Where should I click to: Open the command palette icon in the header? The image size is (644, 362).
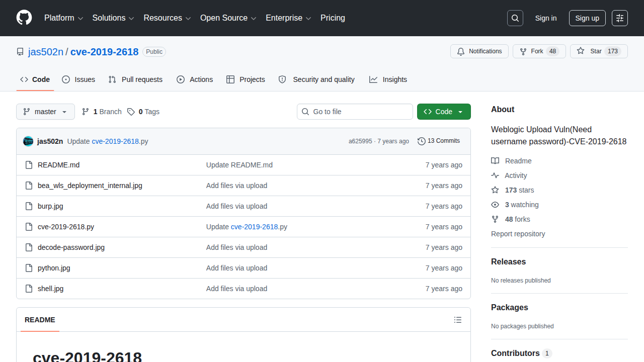(620, 18)
